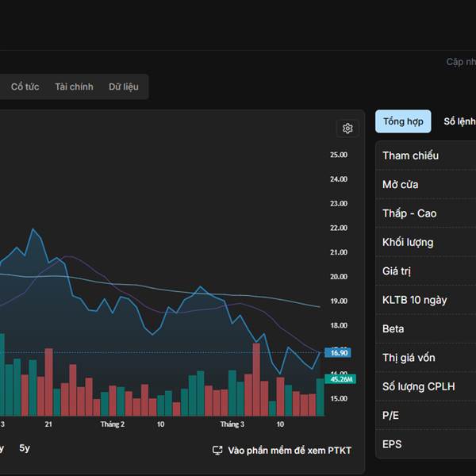The width and height of the screenshot is (476, 476).
Task: Select the KLTB 10 ngày row
Action: (427, 300)
